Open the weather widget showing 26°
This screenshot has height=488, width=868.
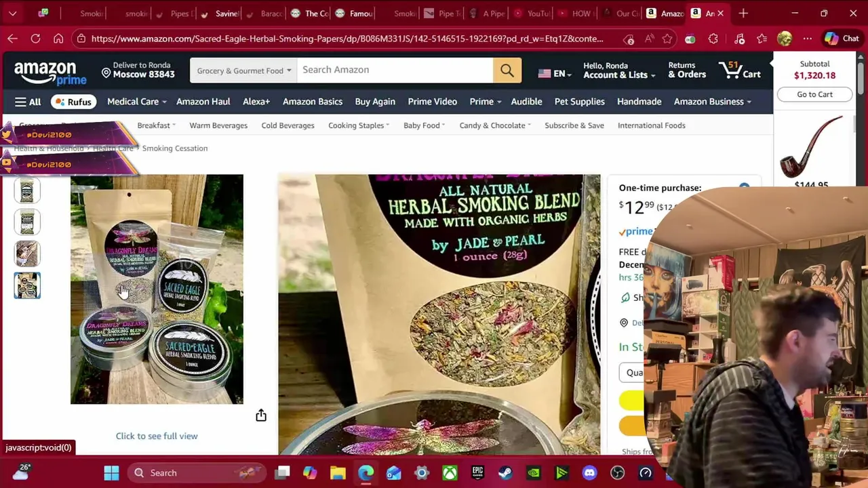(20, 472)
